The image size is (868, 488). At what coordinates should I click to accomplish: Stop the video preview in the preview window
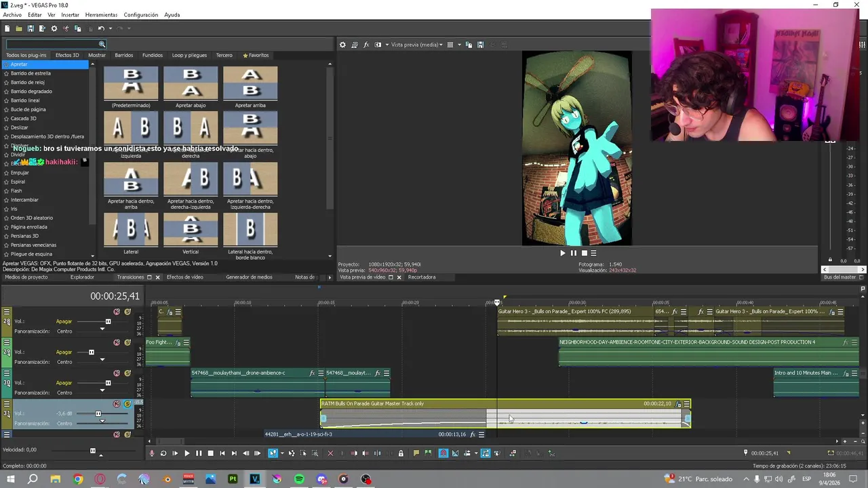pos(584,253)
